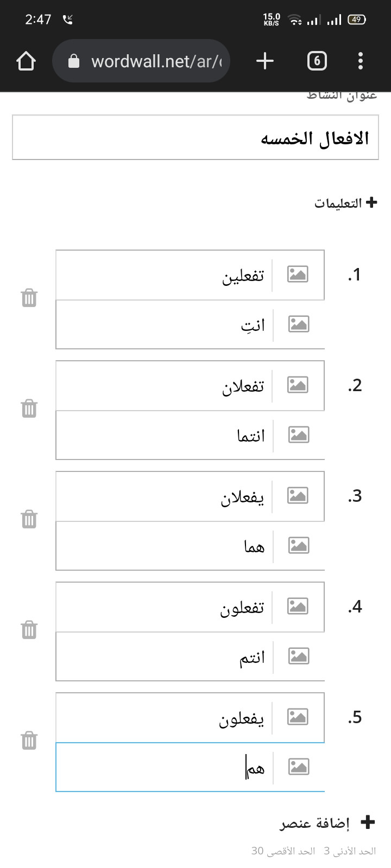Remove item 5 with the trash icon
Viewport: 391px width, 868px height.
pos(29,741)
